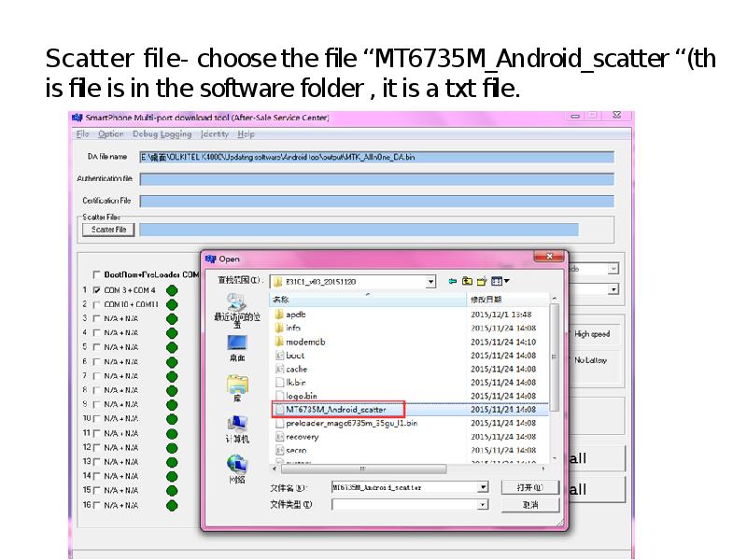Open the file type dropdown

tap(483, 505)
